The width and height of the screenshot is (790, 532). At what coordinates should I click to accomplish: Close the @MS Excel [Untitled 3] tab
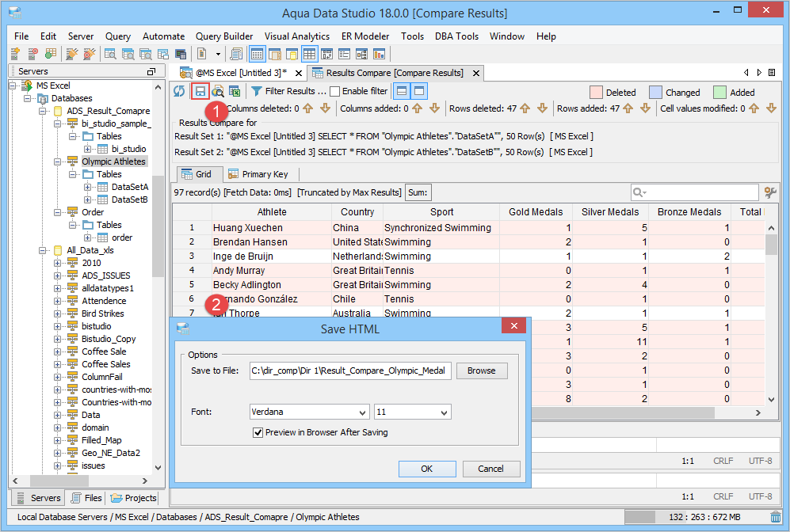(298, 73)
